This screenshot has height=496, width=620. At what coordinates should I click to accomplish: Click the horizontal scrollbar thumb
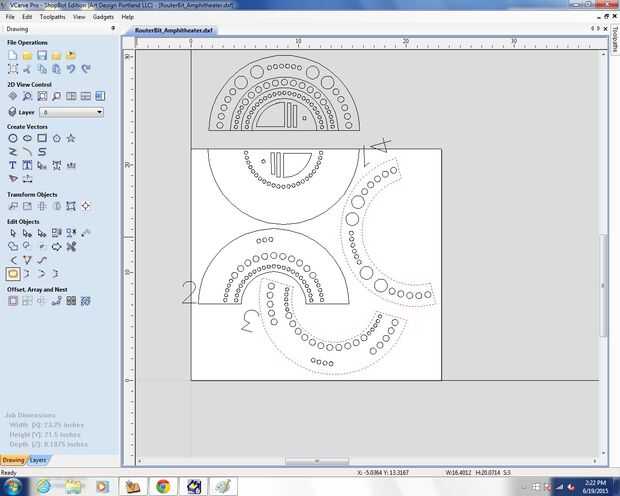(x=317, y=461)
